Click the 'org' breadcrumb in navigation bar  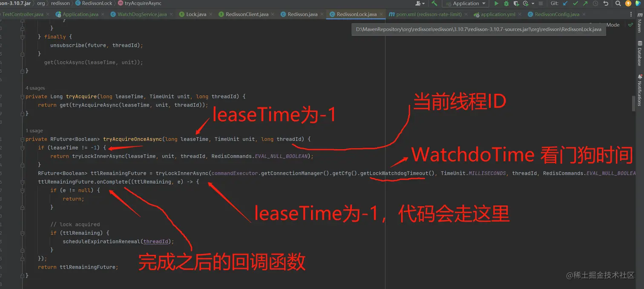point(41,3)
